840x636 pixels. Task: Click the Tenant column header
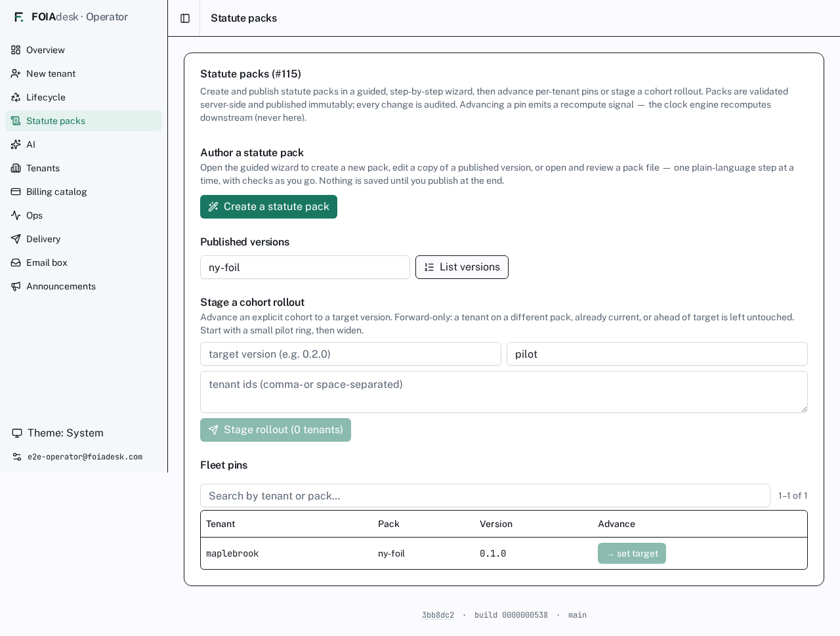(x=220, y=524)
